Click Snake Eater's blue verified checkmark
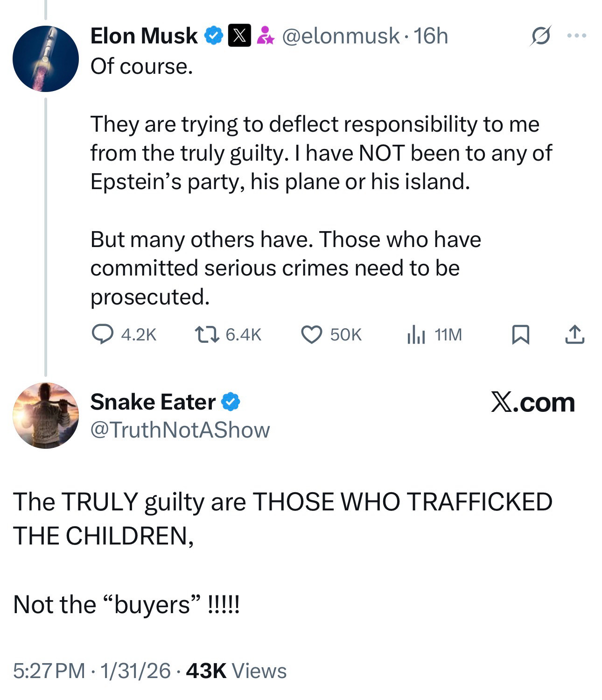 pyautogui.click(x=231, y=402)
